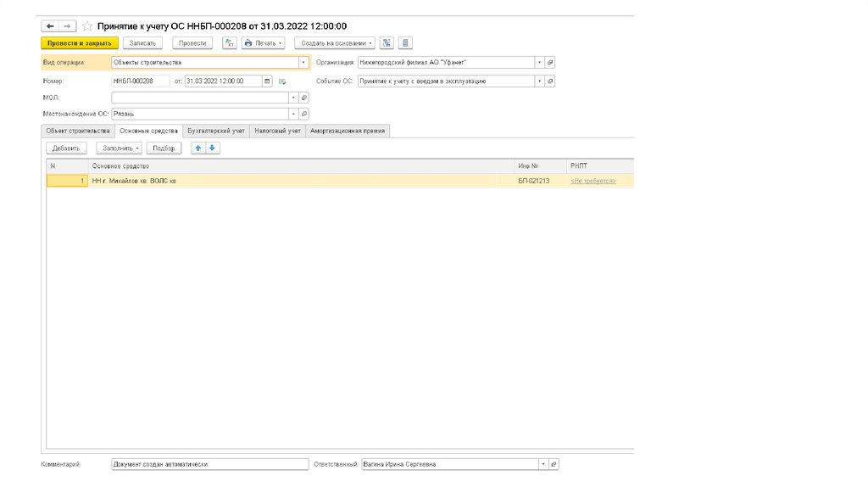This screenshot has height=487, width=868.
Task: Expand the Вид операции dropdown
Action: point(303,62)
